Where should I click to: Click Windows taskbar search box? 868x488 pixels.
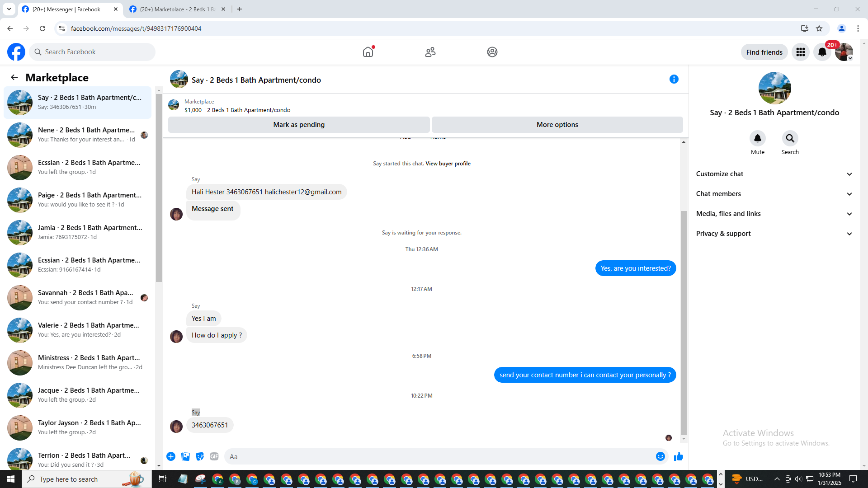pyautogui.click(x=87, y=479)
